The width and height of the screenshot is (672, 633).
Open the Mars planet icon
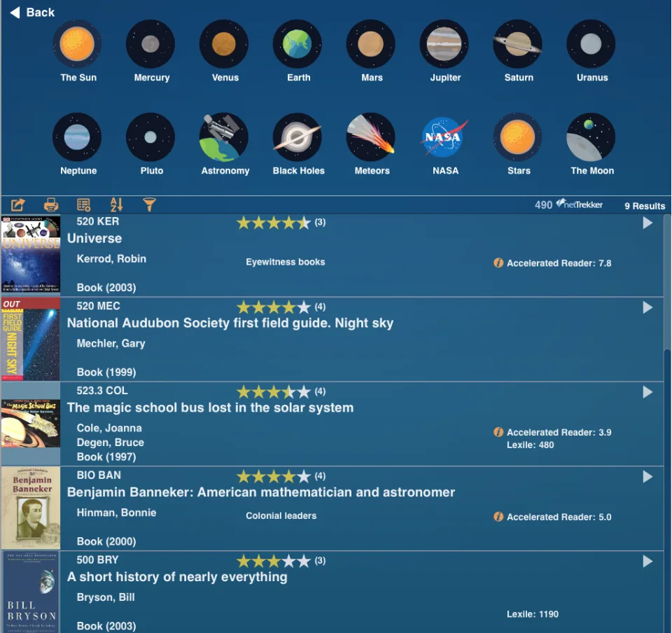(x=371, y=43)
